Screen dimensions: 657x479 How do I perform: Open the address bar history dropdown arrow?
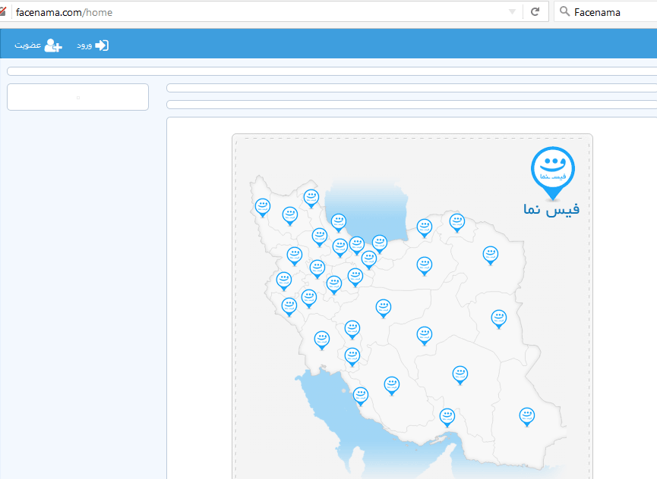pos(512,12)
